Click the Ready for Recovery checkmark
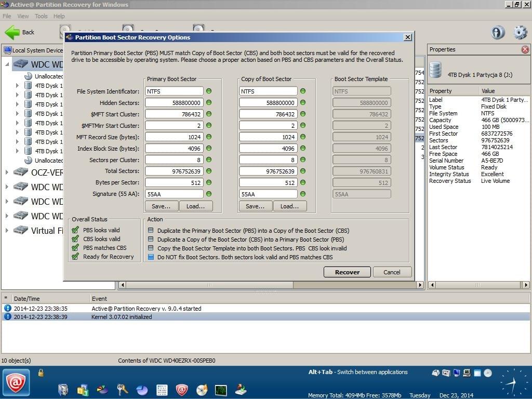 point(75,256)
